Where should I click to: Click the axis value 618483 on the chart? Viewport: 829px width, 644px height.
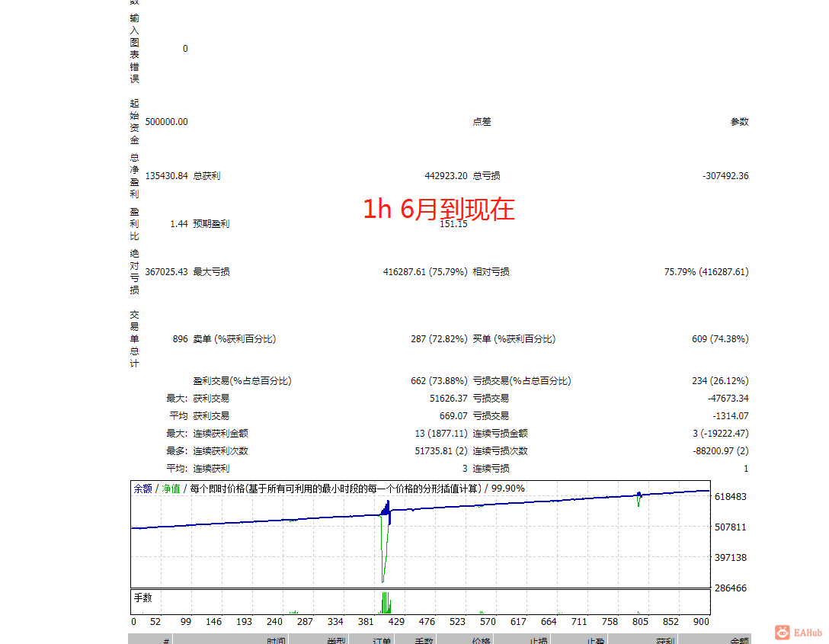point(729,495)
